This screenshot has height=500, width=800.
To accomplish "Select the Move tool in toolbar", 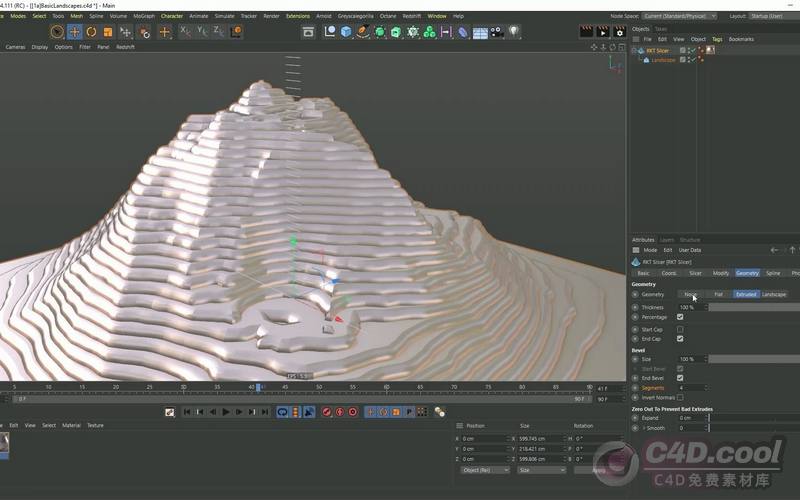I will (x=74, y=32).
